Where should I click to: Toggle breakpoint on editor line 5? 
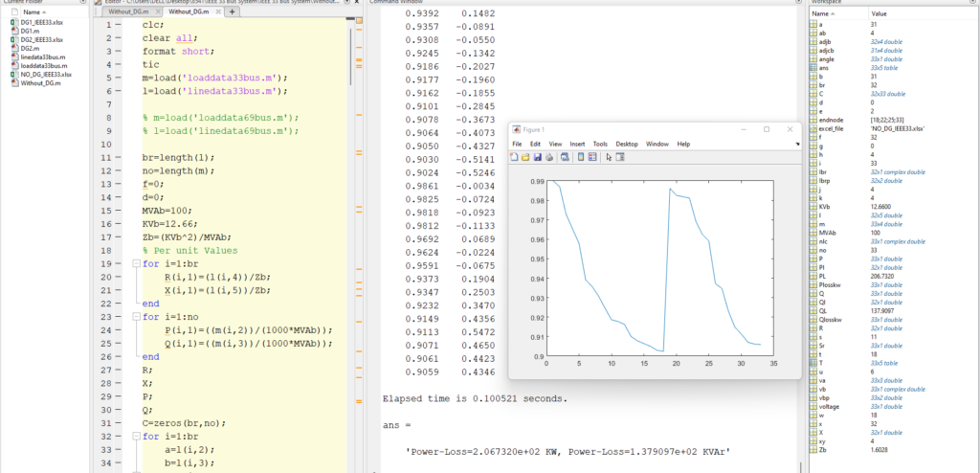click(x=118, y=78)
